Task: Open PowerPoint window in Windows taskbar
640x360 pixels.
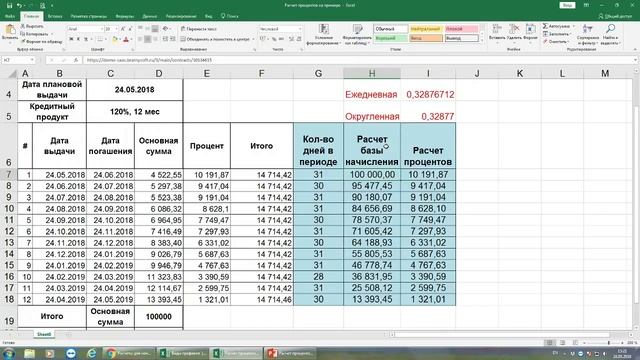Action: (x=291, y=353)
